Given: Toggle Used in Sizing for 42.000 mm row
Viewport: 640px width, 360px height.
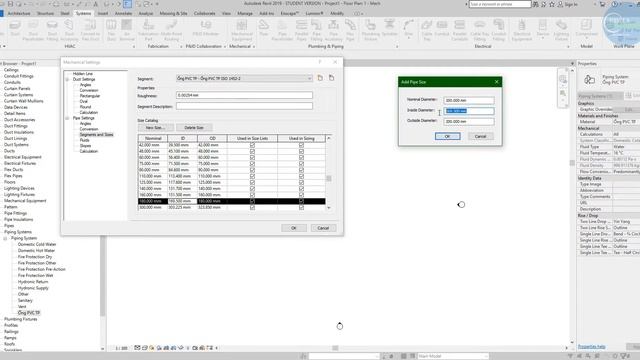Looking at the screenshot, I should [301, 145].
